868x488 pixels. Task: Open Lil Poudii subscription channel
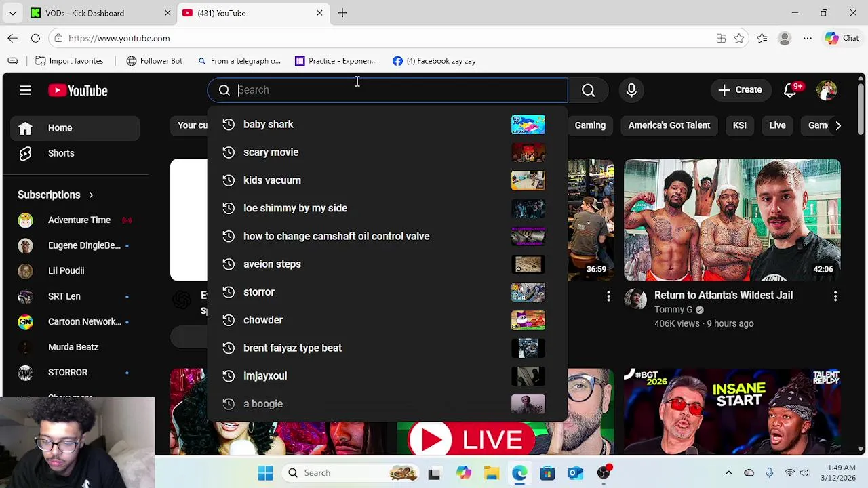(x=75, y=271)
